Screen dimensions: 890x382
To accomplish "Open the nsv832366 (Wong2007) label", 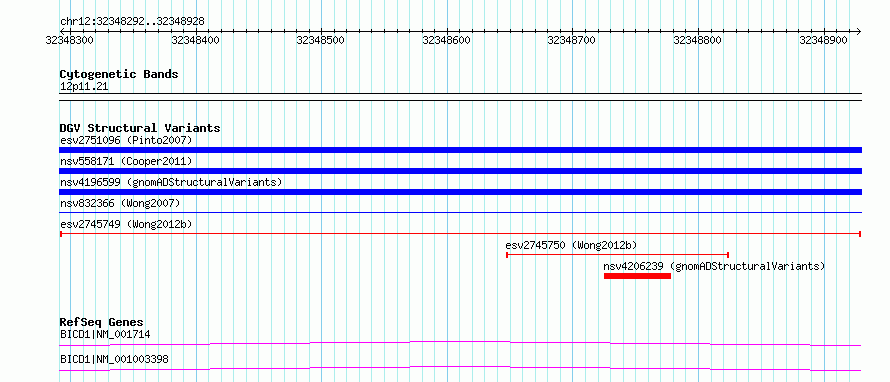I will [x=120, y=203].
